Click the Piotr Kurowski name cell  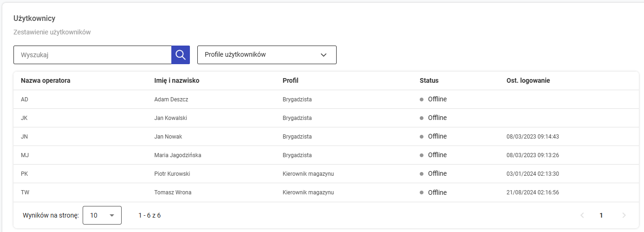coord(172,174)
